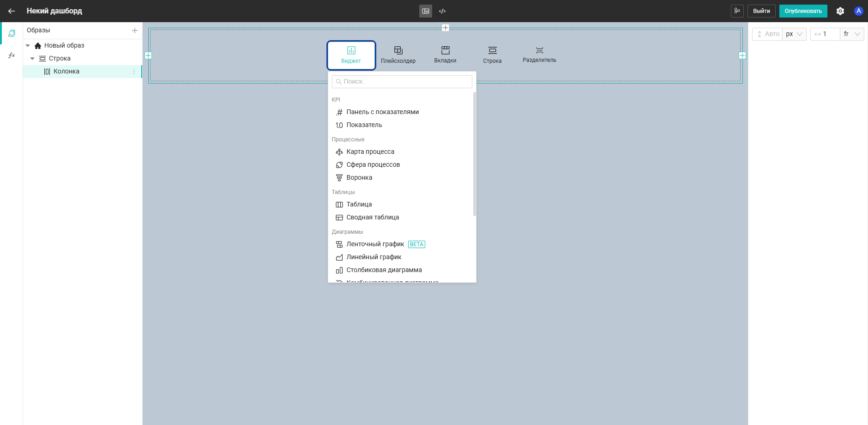The width and height of the screenshot is (868, 425).
Task: Click the widget list scrollbar
Action: coord(474,154)
